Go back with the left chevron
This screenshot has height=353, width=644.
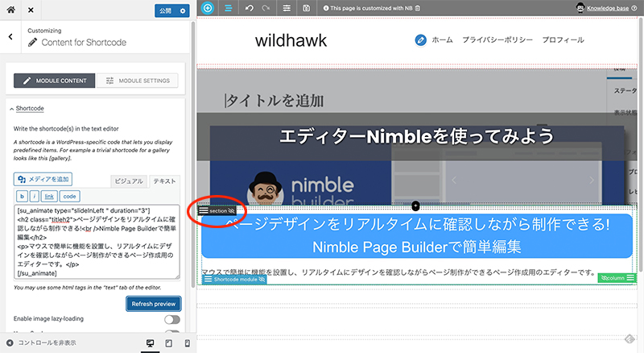[x=10, y=37]
